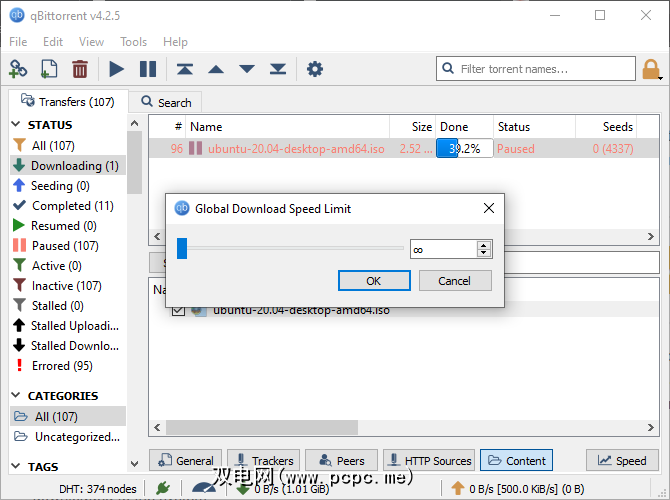The width and height of the screenshot is (670, 500).
Task: Click Cancel in speed limit dialog
Action: click(x=455, y=281)
